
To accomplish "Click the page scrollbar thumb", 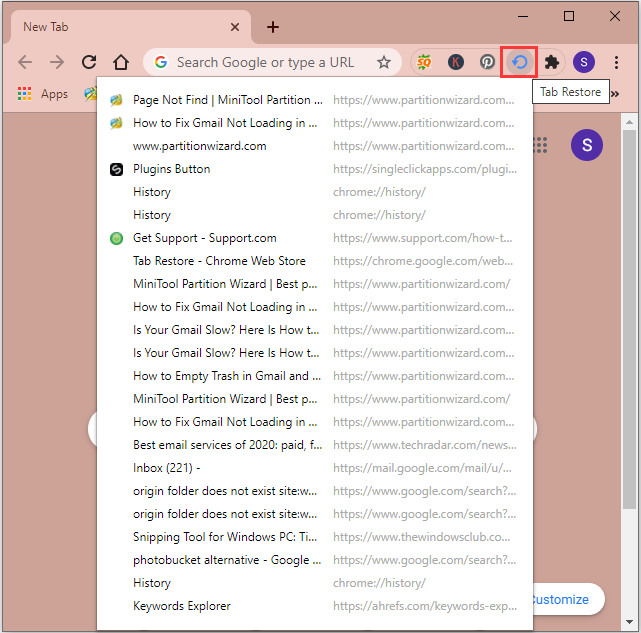I will 629,319.
